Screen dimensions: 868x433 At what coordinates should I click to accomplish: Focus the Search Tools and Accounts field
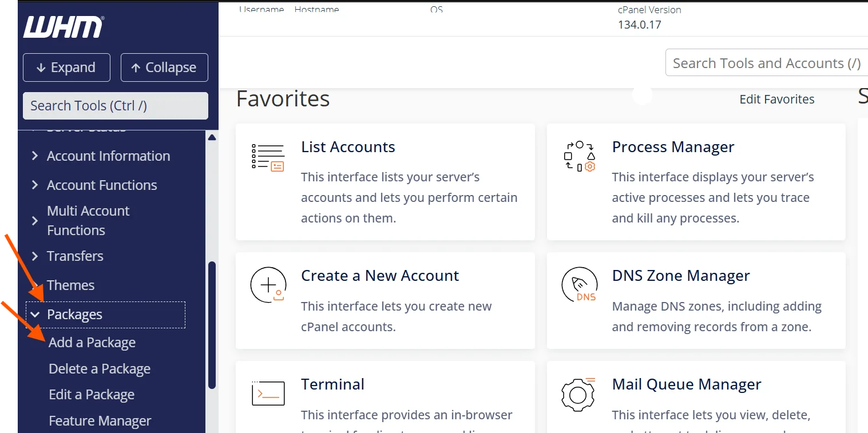pyautogui.click(x=766, y=63)
